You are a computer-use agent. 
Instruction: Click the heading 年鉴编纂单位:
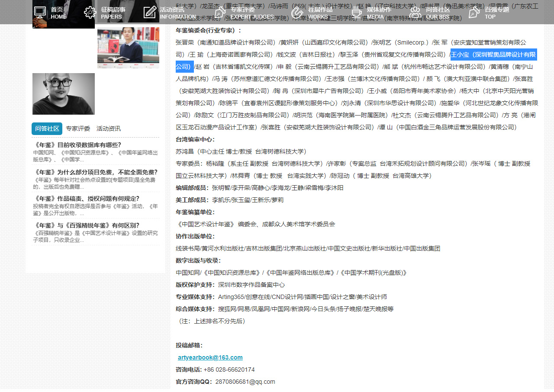[x=195, y=212]
